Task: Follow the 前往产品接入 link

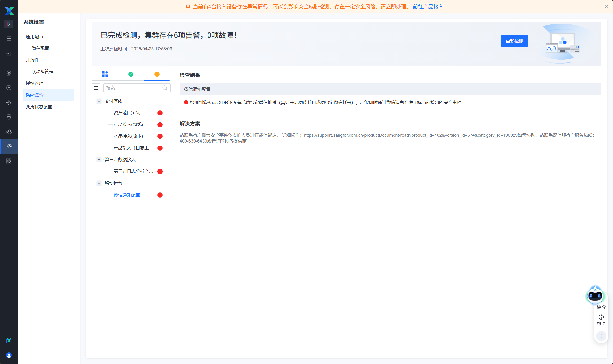Action: 428,7
